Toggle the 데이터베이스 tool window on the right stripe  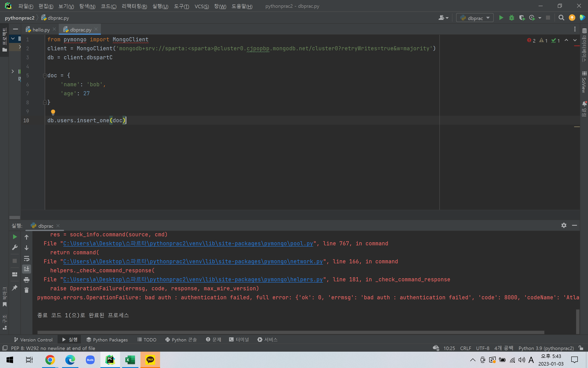pos(584,45)
